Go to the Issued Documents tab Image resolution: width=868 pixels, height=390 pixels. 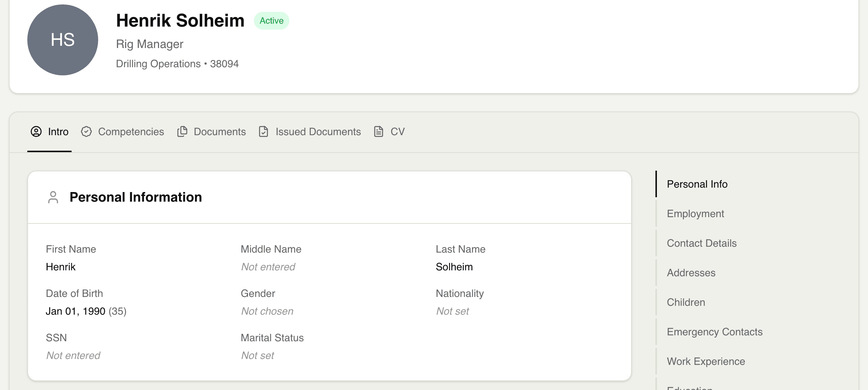pos(310,132)
